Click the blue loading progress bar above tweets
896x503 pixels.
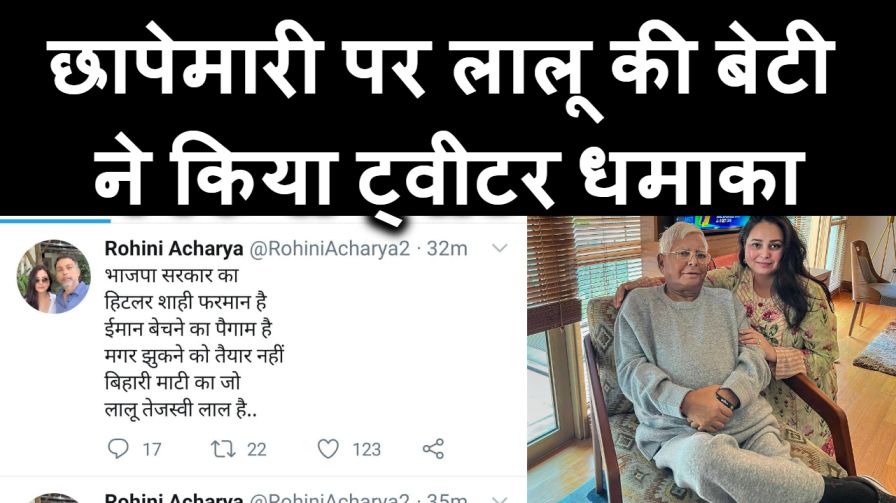point(55,219)
